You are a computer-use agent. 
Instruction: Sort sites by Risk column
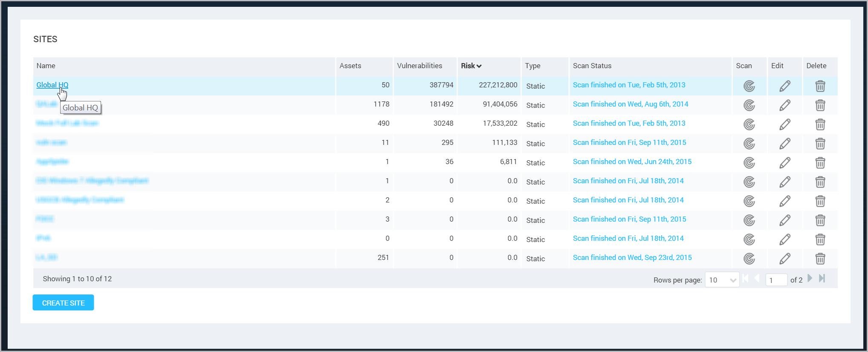471,66
